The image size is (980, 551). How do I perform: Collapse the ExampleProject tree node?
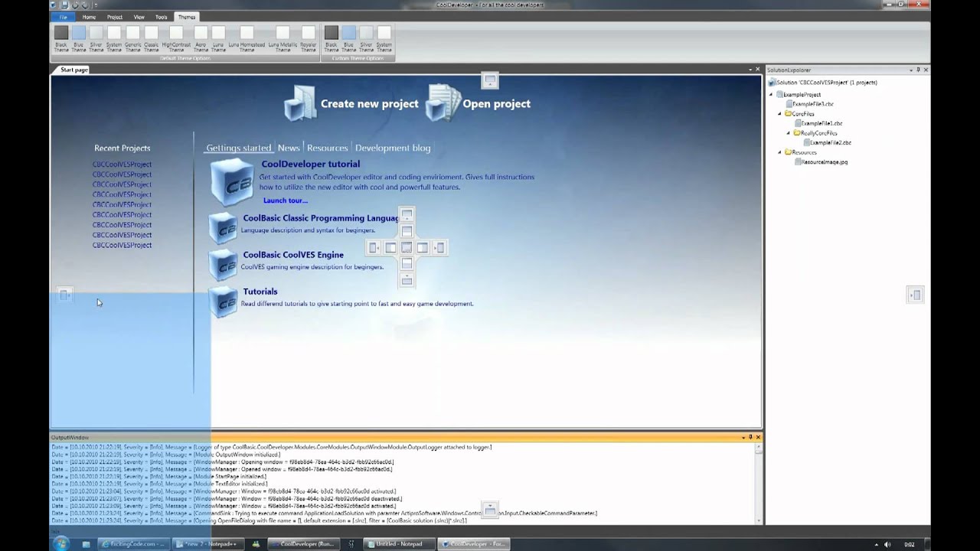tap(772, 94)
